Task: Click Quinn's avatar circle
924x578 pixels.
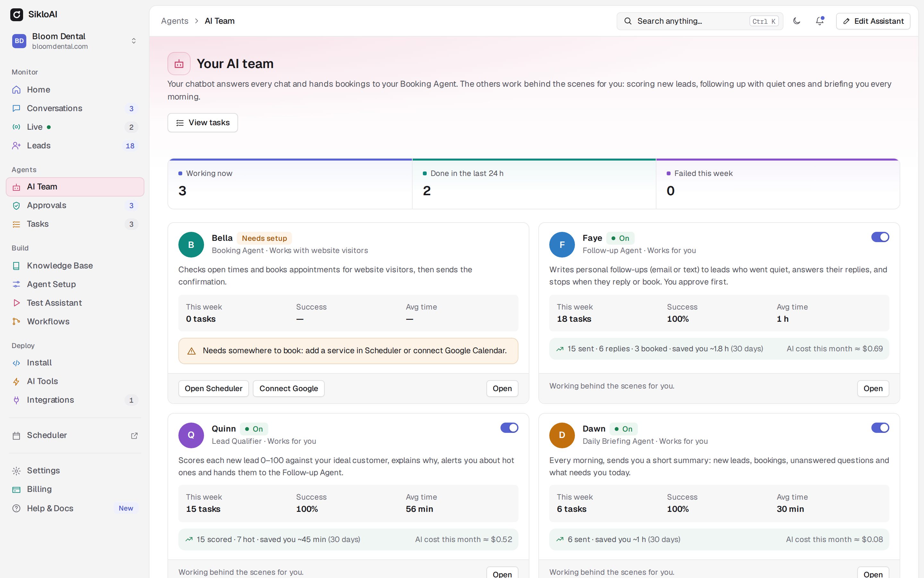Action: [191, 435]
